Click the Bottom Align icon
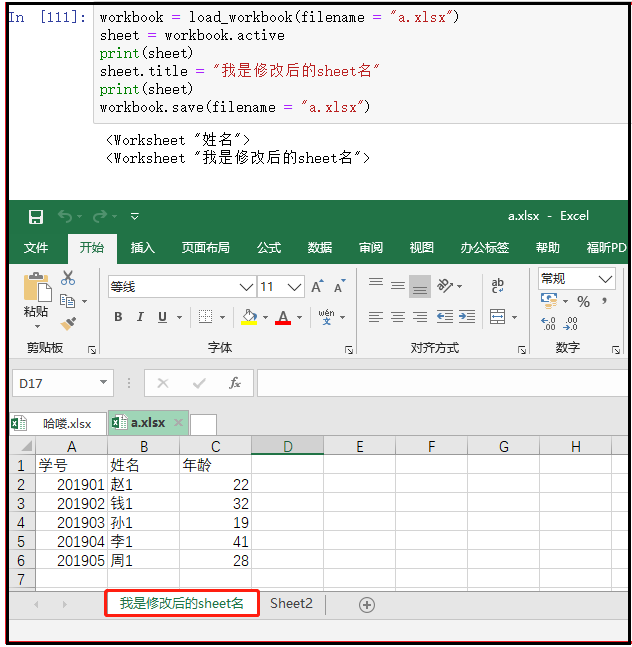632x647 pixels. 420,286
